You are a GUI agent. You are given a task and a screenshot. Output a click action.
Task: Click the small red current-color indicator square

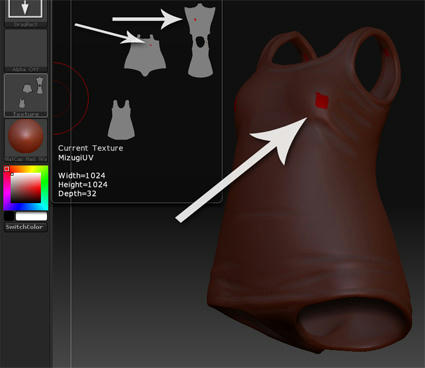6,169
